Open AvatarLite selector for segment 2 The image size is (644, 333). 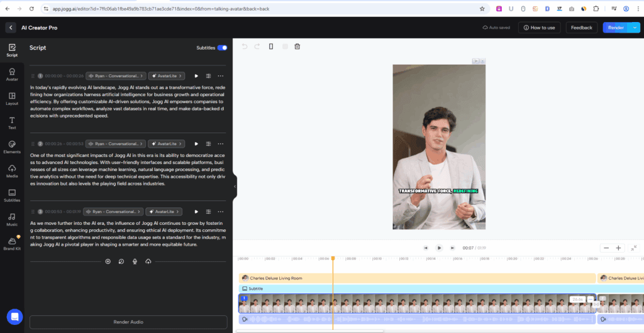tap(167, 144)
